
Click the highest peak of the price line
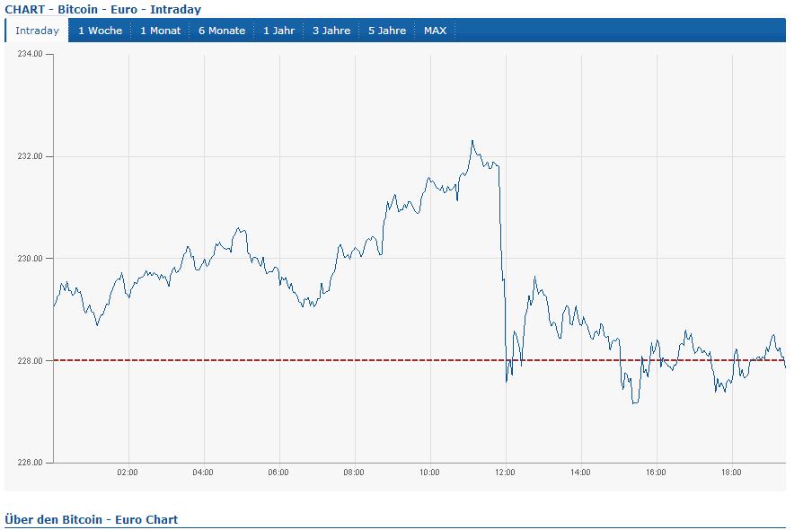472,142
